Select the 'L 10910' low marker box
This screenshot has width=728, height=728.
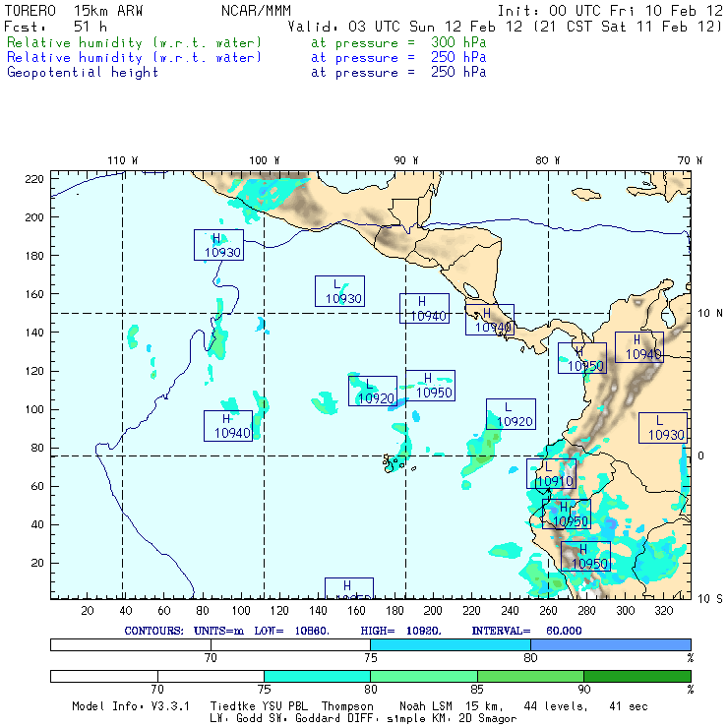pos(551,473)
